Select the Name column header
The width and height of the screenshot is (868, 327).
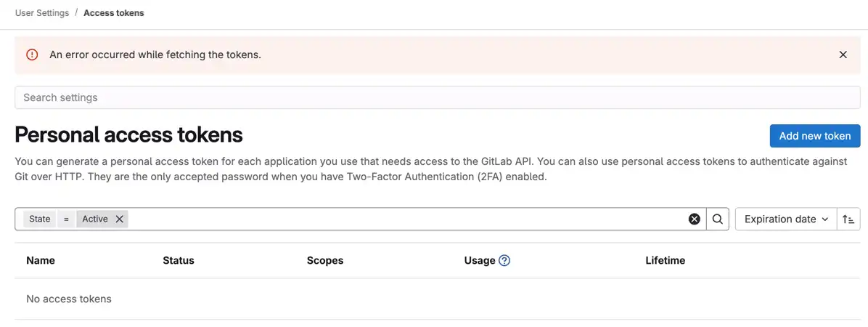[x=41, y=260]
